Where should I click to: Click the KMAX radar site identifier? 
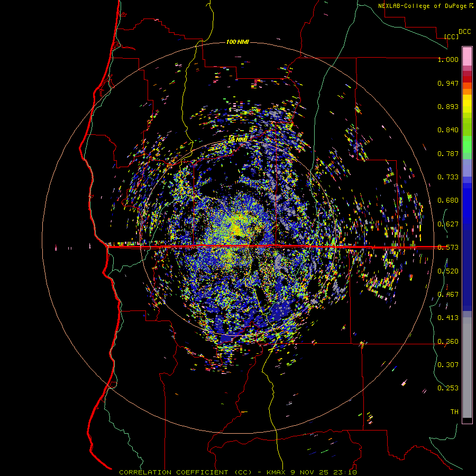pos(276,472)
